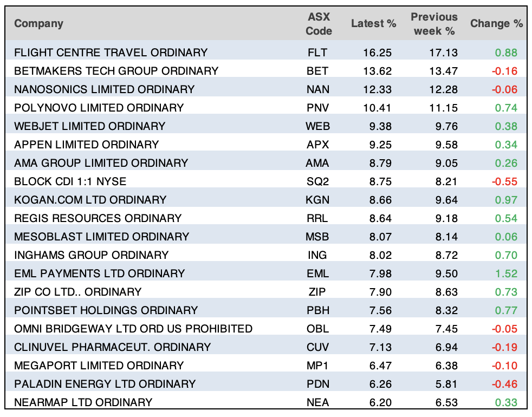This screenshot has width=532, height=417.
Task: Select POLYNOVO LIMITED ORDINARY entry
Action: 99,108
